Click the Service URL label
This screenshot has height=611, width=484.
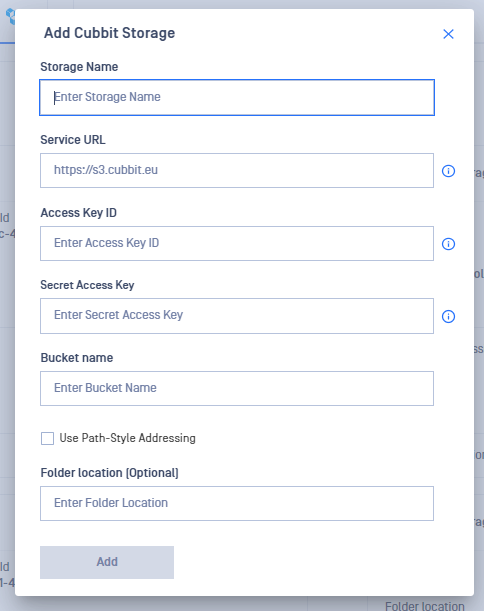coord(73,140)
